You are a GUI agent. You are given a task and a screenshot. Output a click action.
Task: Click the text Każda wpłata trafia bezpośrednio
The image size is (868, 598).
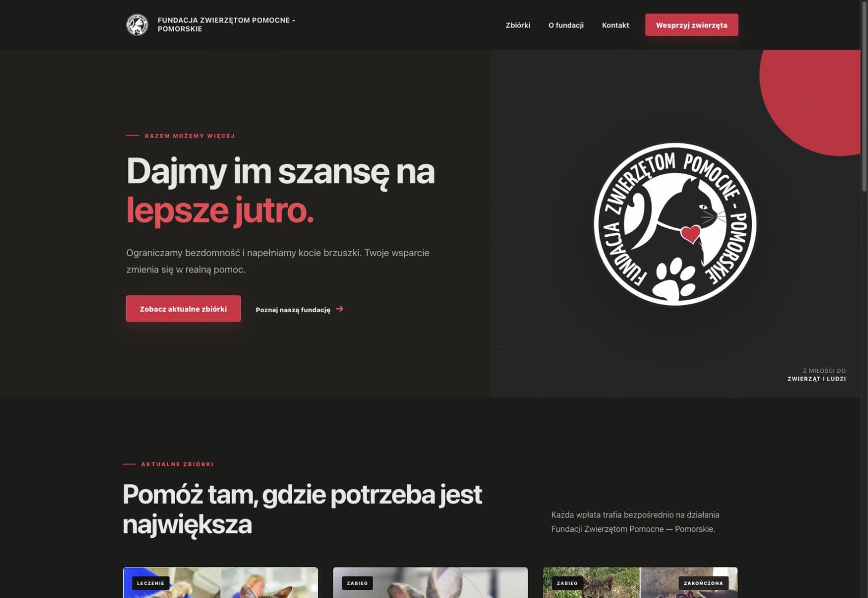pos(635,522)
